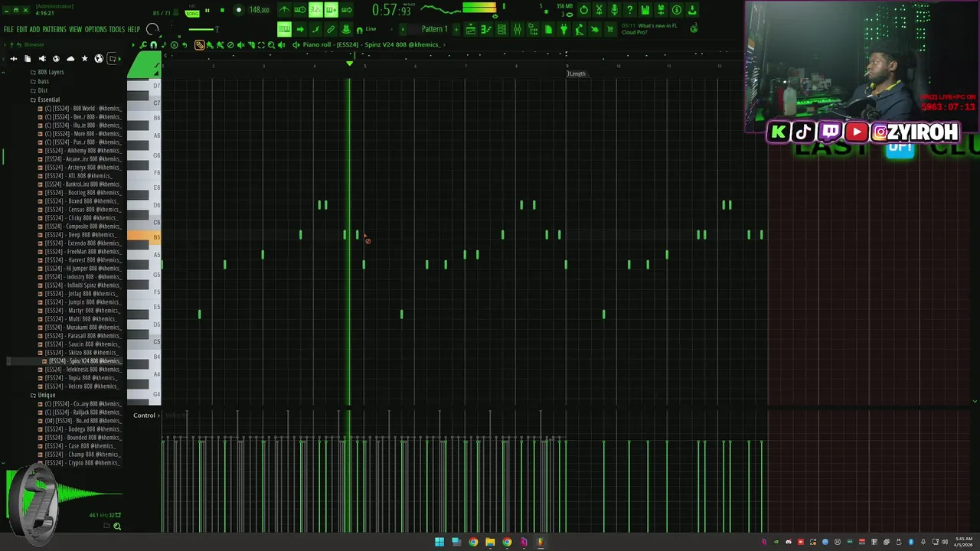
Task: Toggle wait for input before recording
Action: tap(300, 10)
